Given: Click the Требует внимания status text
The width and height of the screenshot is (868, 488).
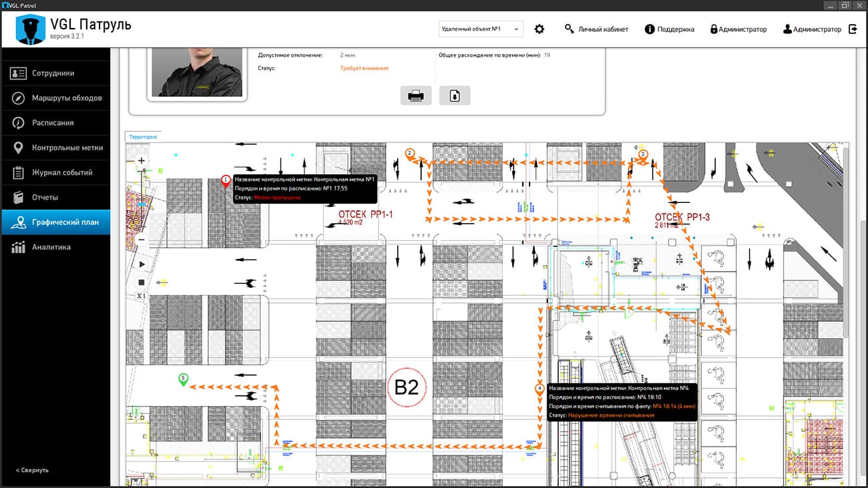Looking at the screenshot, I should click(364, 68).
